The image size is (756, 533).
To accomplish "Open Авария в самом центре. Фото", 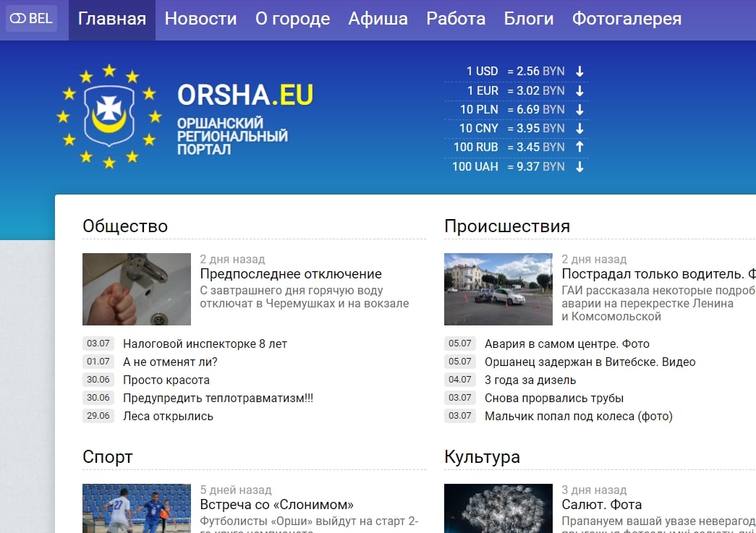I will click(x=567, y=344).
